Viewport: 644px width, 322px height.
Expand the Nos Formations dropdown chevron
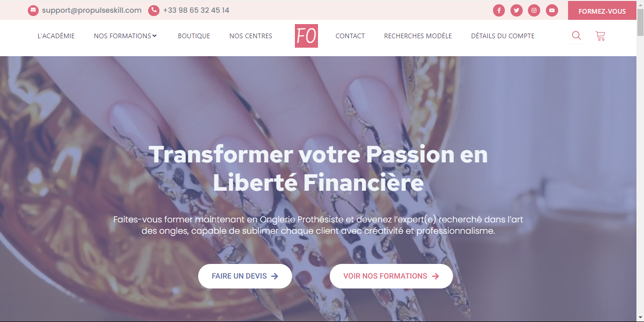pyautogui.click(x=155, y=36)
